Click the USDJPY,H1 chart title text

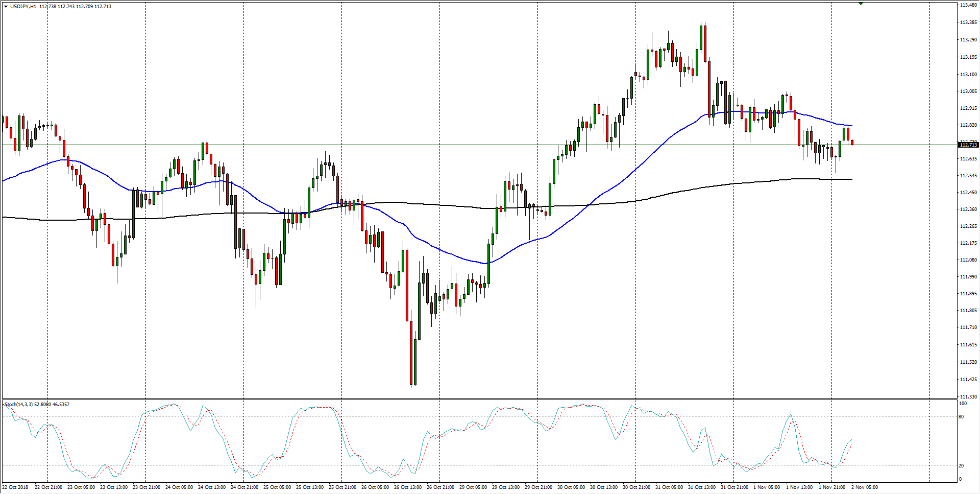23,7
